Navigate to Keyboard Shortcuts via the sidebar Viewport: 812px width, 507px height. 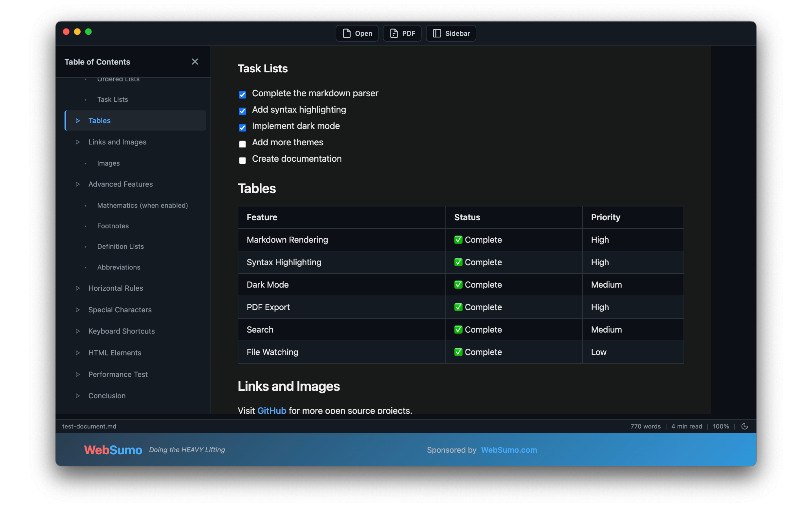[122, 331]
